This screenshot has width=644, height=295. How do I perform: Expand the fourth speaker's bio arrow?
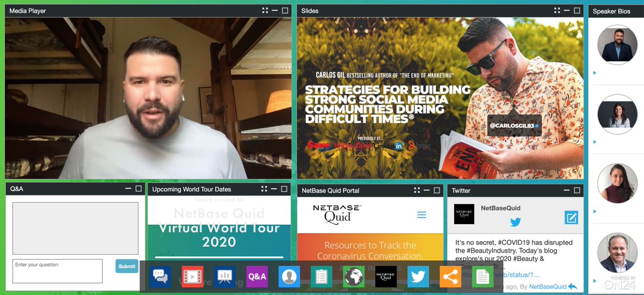595,281
